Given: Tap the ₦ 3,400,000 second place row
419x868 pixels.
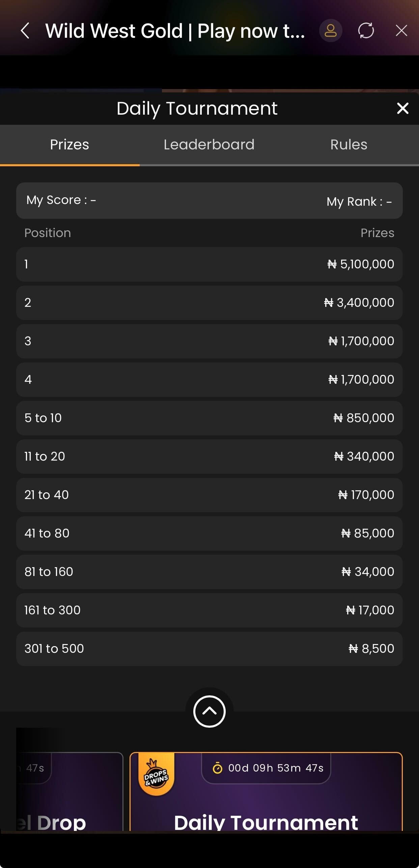Looking at the screenshot, I should pos(209,303).
